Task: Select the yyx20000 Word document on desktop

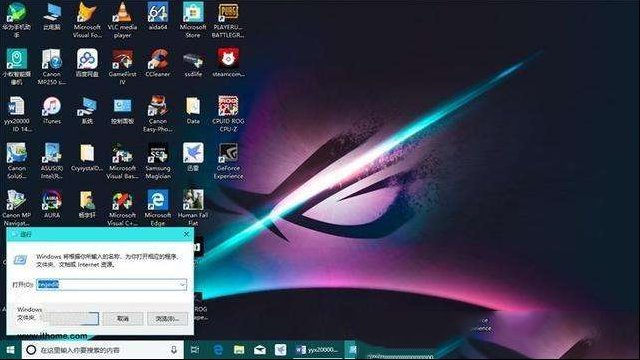Action: [16, 114]
